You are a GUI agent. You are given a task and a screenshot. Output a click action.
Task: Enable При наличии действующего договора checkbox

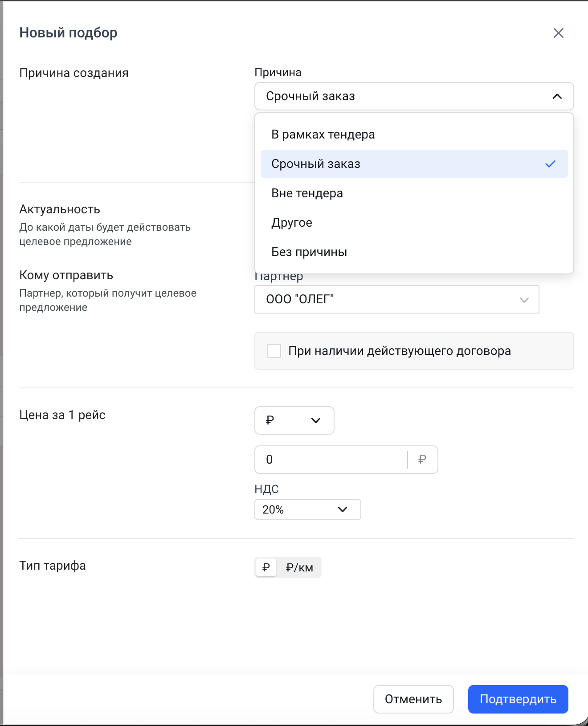click(274, 351)
